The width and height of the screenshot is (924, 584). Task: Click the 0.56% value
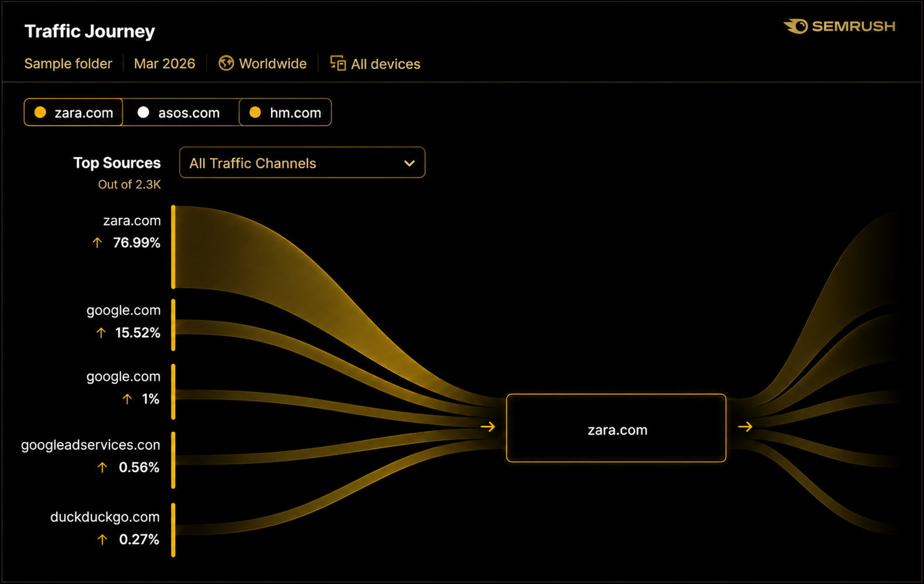[139, 467]
